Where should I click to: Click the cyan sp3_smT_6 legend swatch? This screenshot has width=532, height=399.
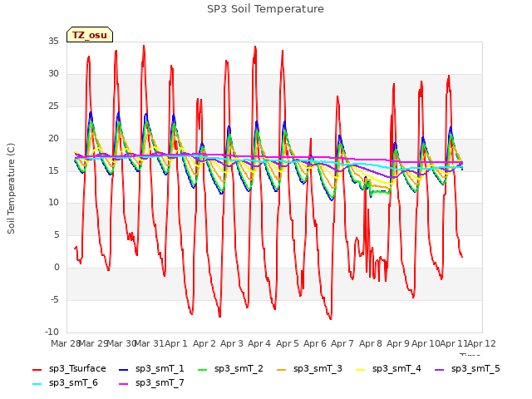tap(37, 384)
